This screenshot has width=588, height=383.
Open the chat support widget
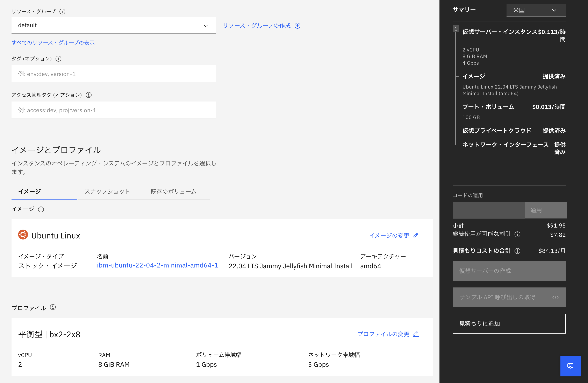click(571, 366)
